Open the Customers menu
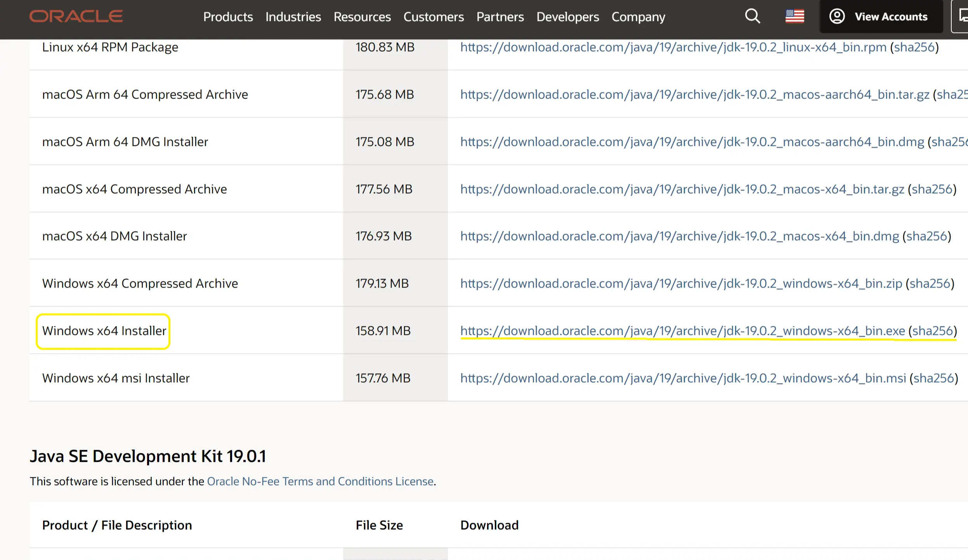The height and width of the screenshot is (560, 968). pyautogui.click(x=434, y=17)
